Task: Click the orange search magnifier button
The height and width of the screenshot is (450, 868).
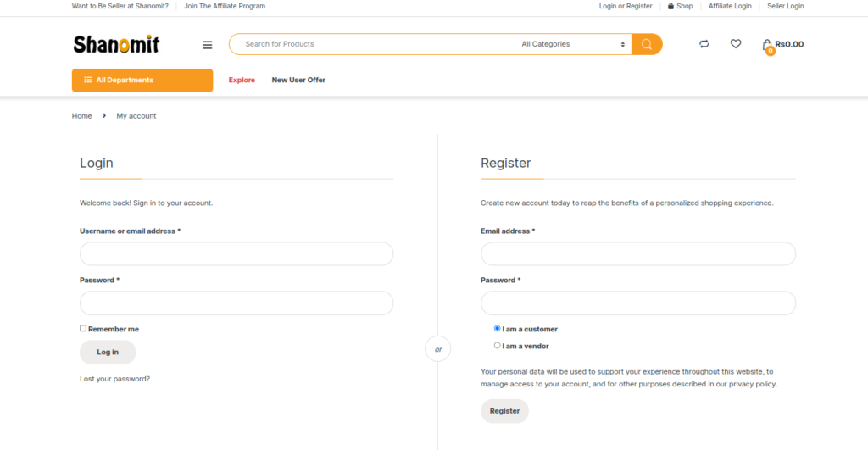Action: coord(647,44)
